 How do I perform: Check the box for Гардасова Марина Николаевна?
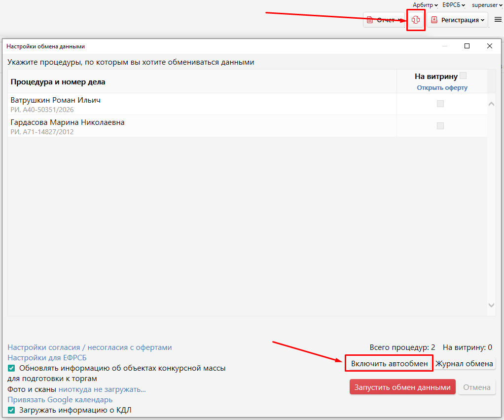point(440,126)
